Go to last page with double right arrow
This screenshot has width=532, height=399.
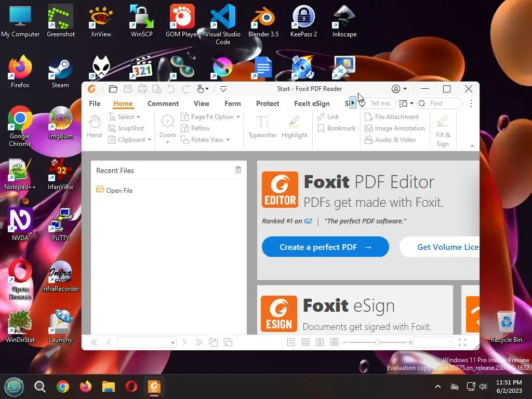tap(199, 342)
